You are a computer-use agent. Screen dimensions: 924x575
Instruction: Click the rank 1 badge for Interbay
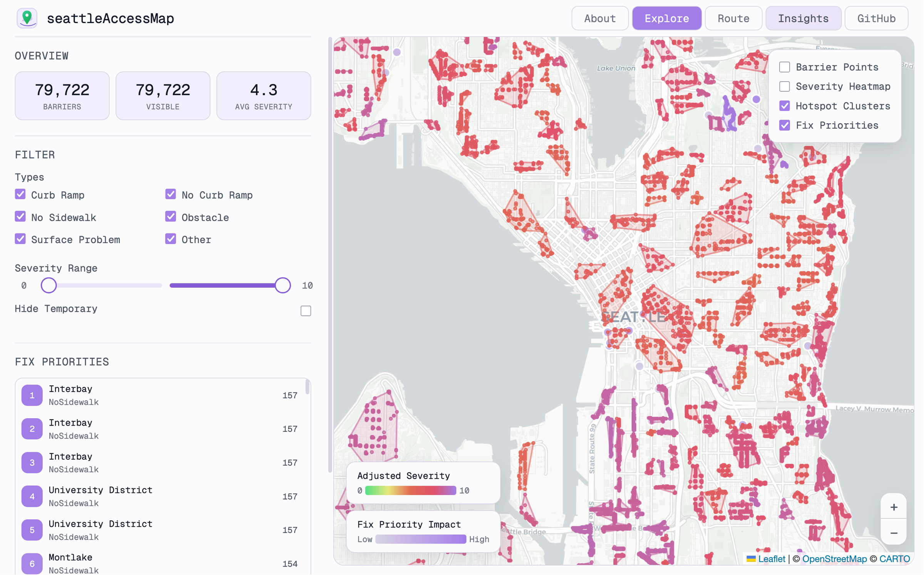(32, 395)
